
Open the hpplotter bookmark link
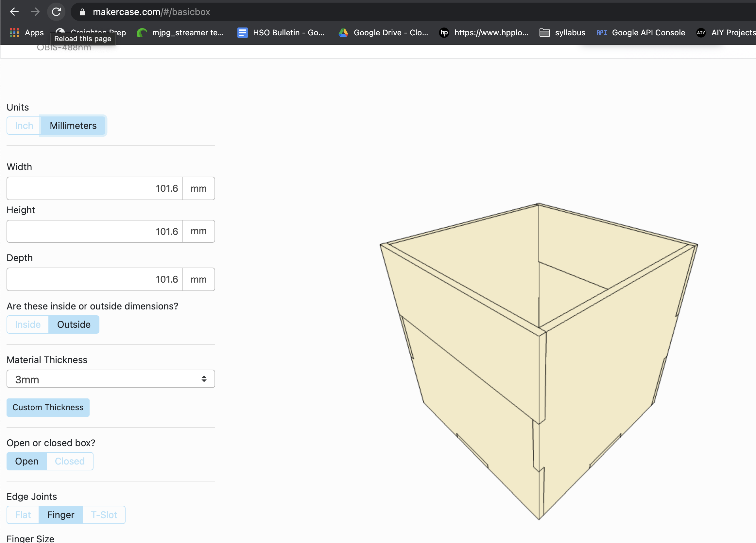483,32
